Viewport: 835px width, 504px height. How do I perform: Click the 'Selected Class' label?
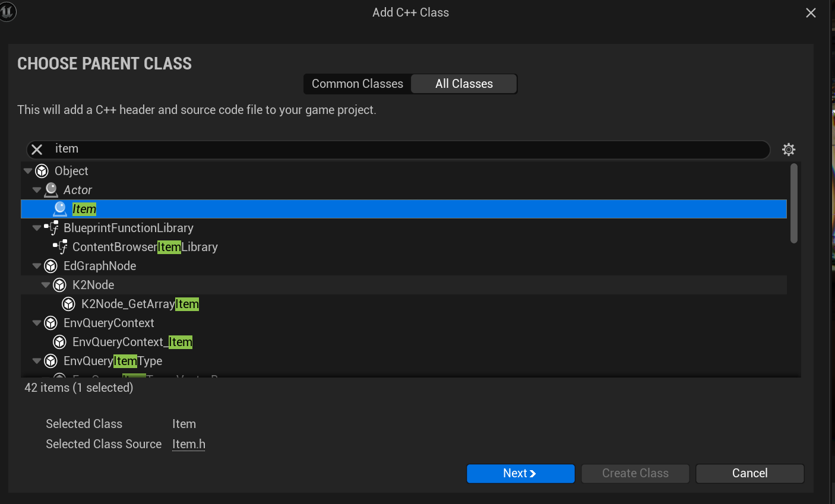pyautogui.click(x=84, y=424)
